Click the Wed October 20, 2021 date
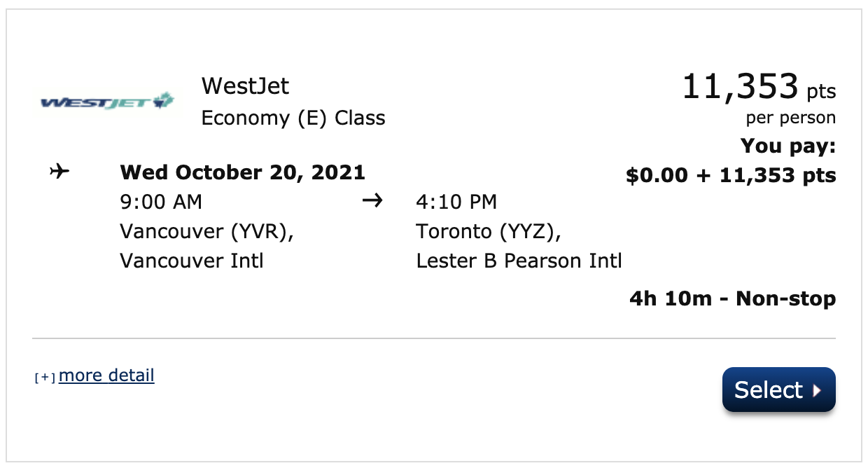 tap(242, 172)
